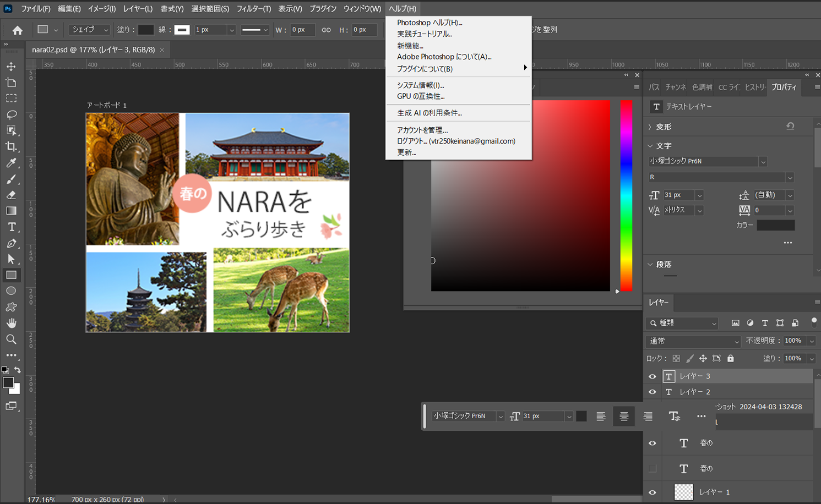The image size is (821, 504).
Task: Click アカウントを管理 in Help menu
Action: tap(422, 130)
